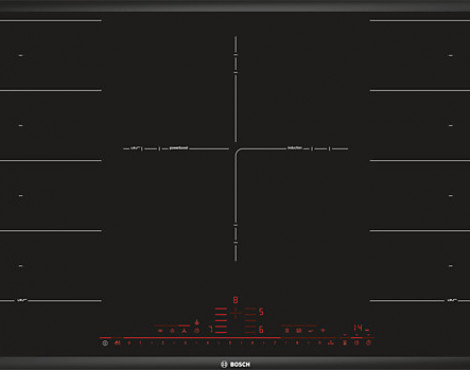Tap the Bosch logo on front edge

[x=235, y=364]
